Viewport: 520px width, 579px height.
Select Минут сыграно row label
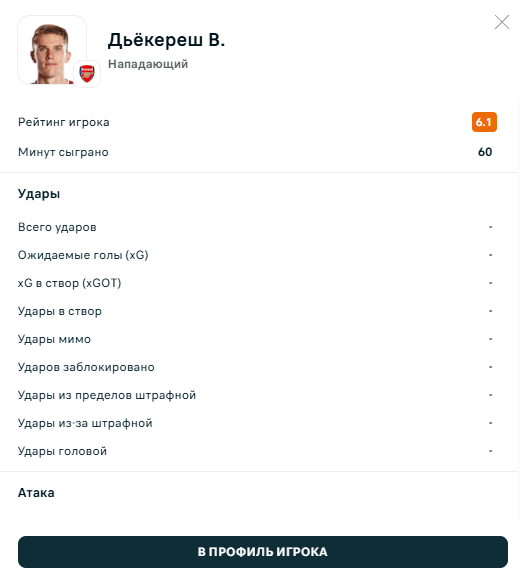pyautogui.click(x=63, y=152)
